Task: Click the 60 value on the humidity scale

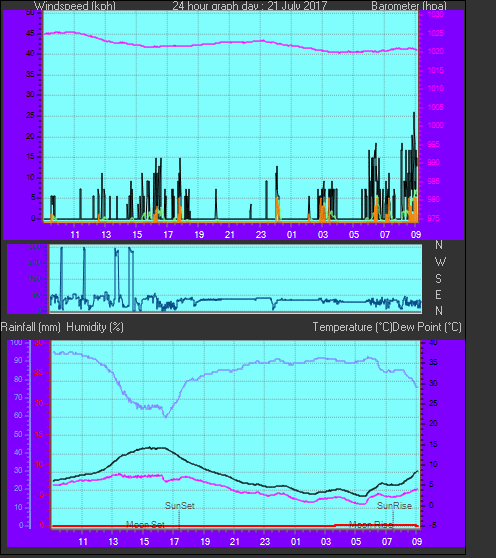Action: tap(18, 415)
